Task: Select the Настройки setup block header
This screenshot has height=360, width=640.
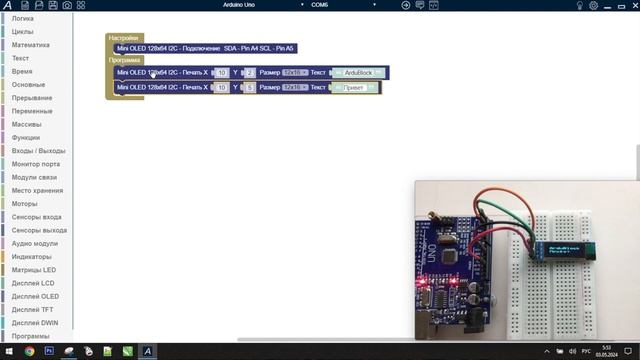Action: [124, 38]
